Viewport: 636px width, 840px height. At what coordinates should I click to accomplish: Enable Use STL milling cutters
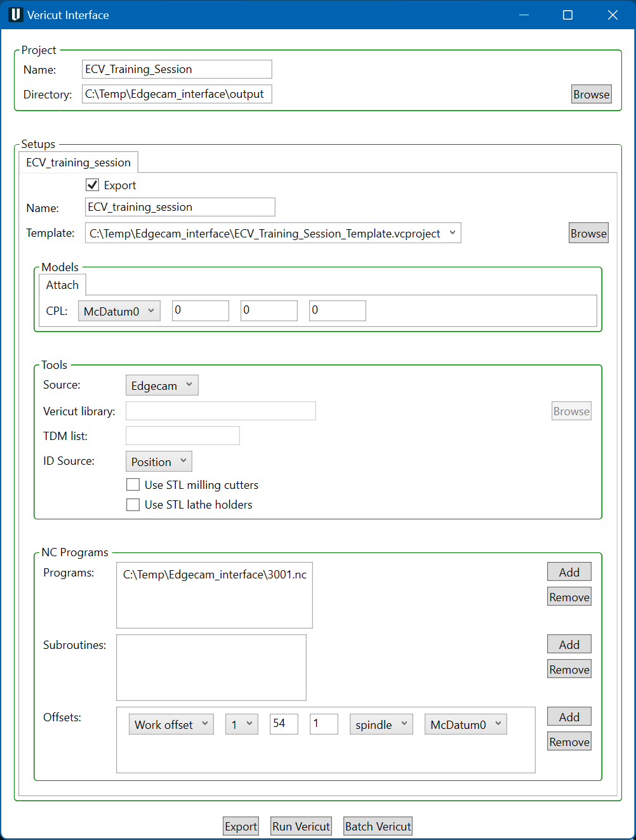pyautogui.click(x=133, y=484)
